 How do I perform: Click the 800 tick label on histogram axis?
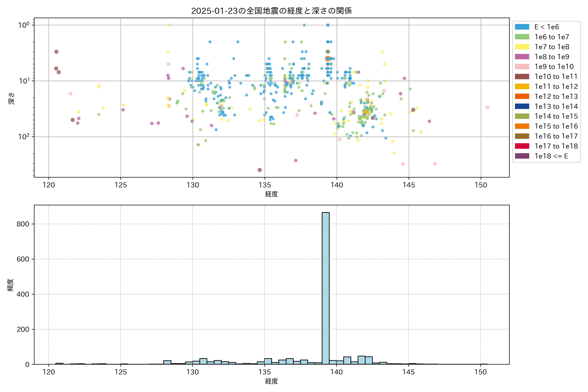click(x=23, y=224)
